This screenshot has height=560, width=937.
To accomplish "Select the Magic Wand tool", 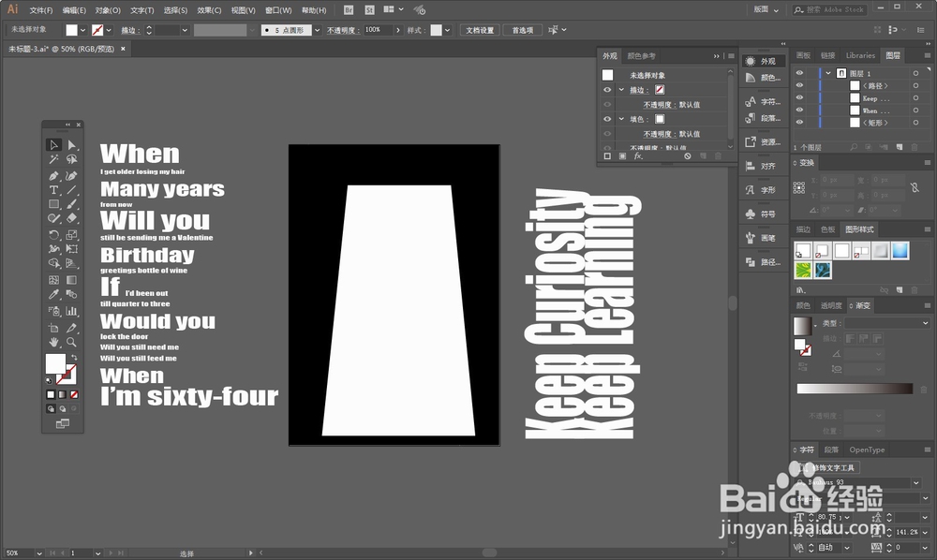I will tap(53, 159).
